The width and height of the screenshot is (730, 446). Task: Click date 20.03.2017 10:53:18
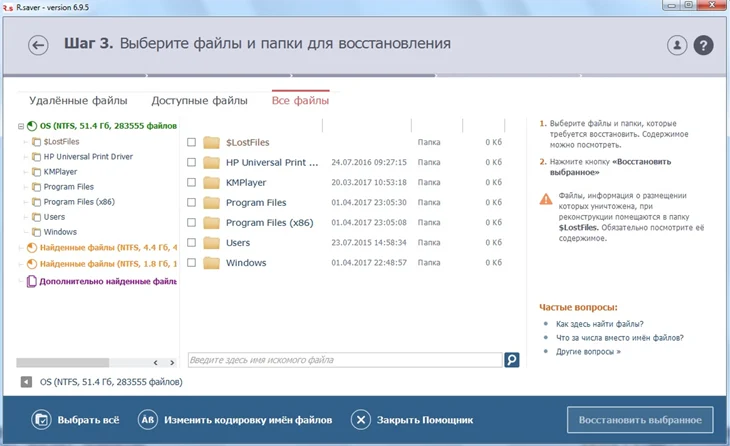coord(369,182)
